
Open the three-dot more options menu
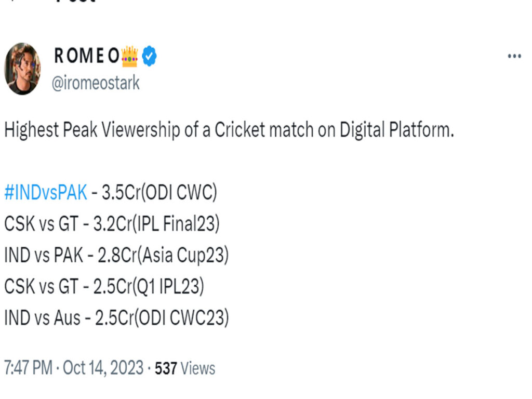point(514,56)
